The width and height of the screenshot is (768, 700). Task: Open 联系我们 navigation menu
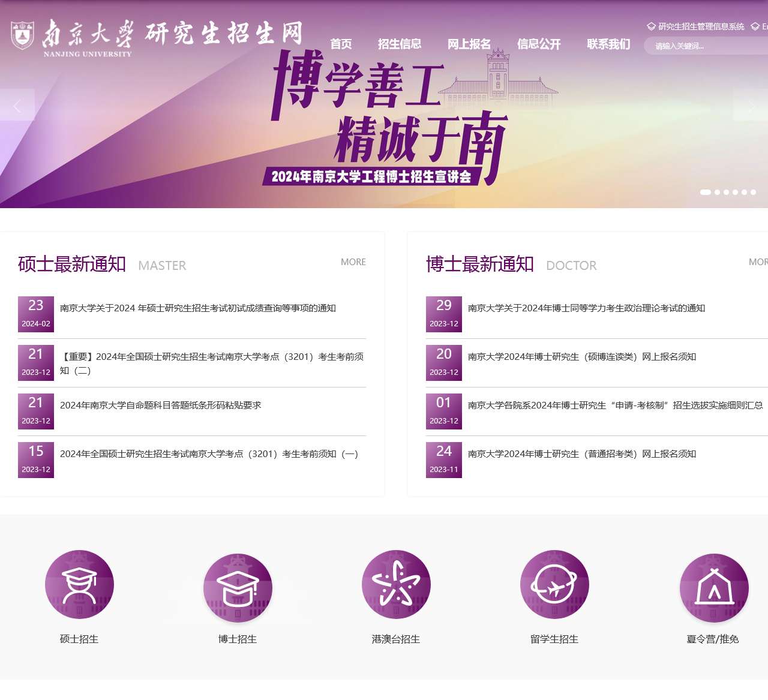608,44
